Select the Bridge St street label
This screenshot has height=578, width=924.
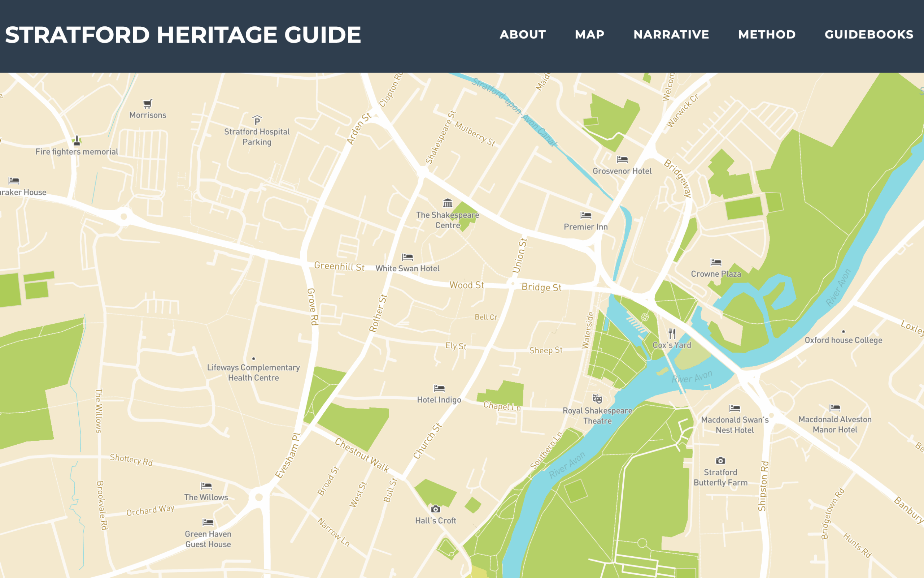(541, 287)
